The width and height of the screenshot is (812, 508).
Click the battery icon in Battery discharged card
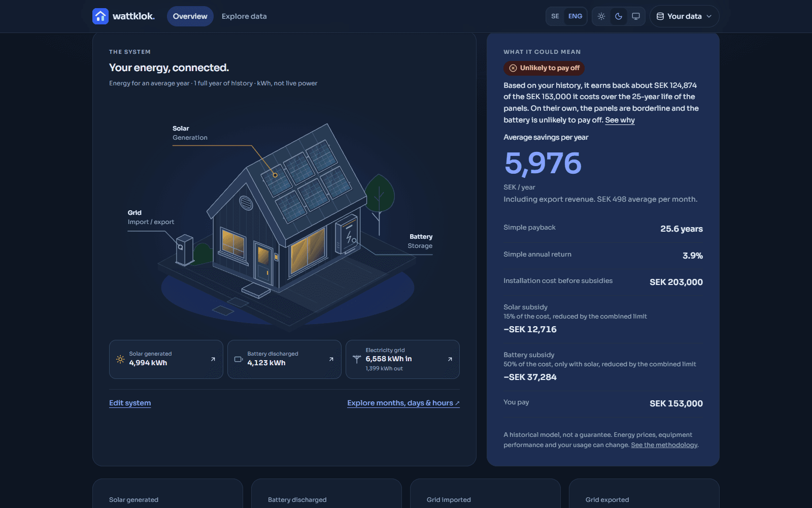pyautogui.click(x=239, y=359)
